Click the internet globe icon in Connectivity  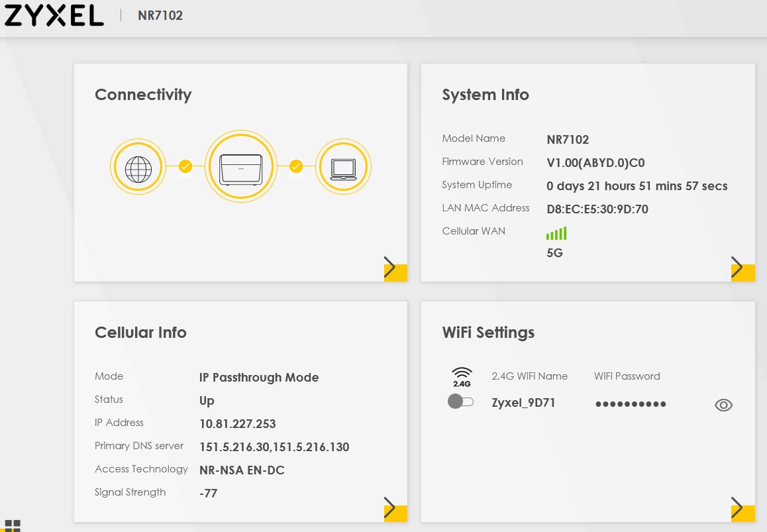138,167
